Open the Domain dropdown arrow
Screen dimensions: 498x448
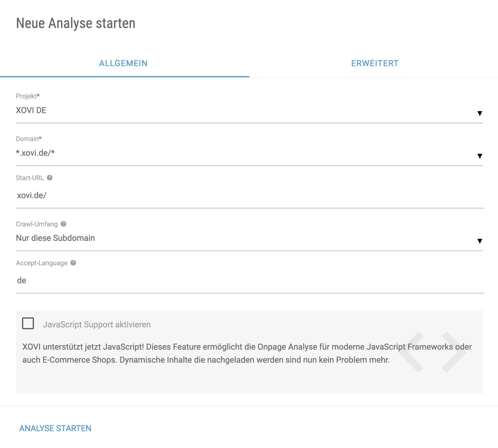click(480, 156)
